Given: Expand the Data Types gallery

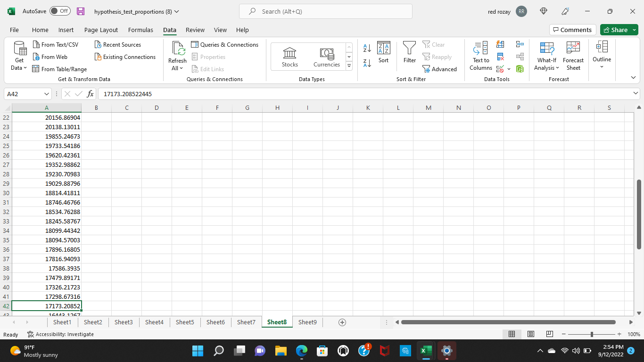Looking at the screenshot, I should tap(349, 66).
